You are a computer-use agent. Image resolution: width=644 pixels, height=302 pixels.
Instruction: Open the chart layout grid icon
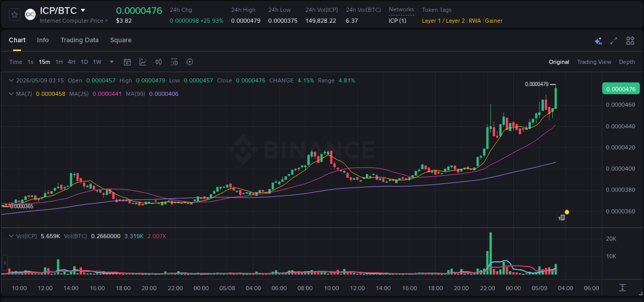(x=630, y=41)
